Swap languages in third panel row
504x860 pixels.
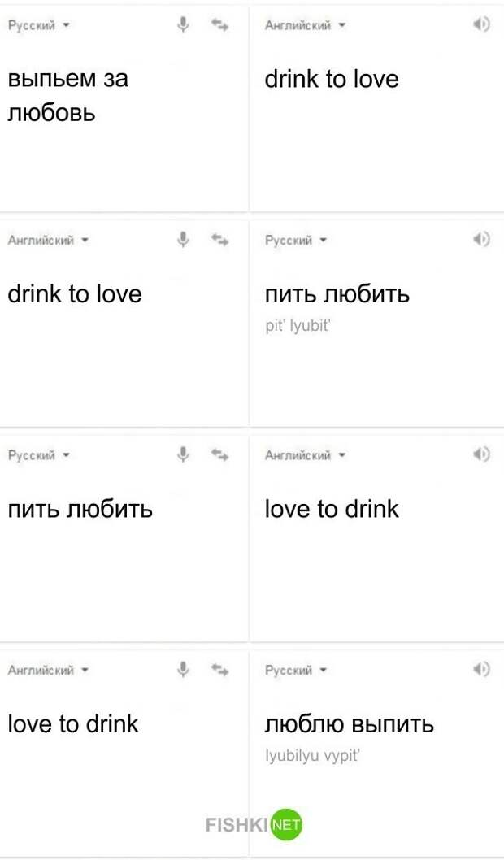(219, 454)
